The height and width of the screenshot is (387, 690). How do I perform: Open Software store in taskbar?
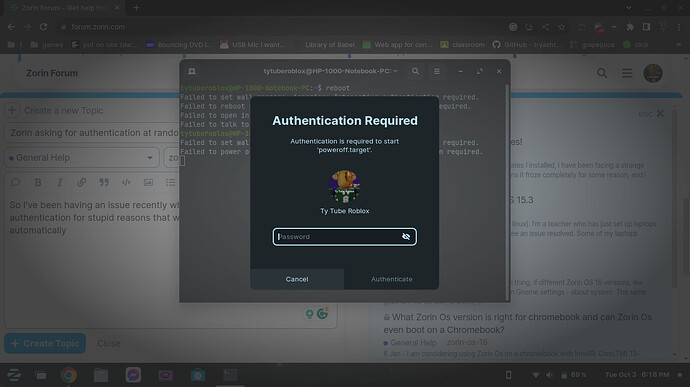(198, 375)
